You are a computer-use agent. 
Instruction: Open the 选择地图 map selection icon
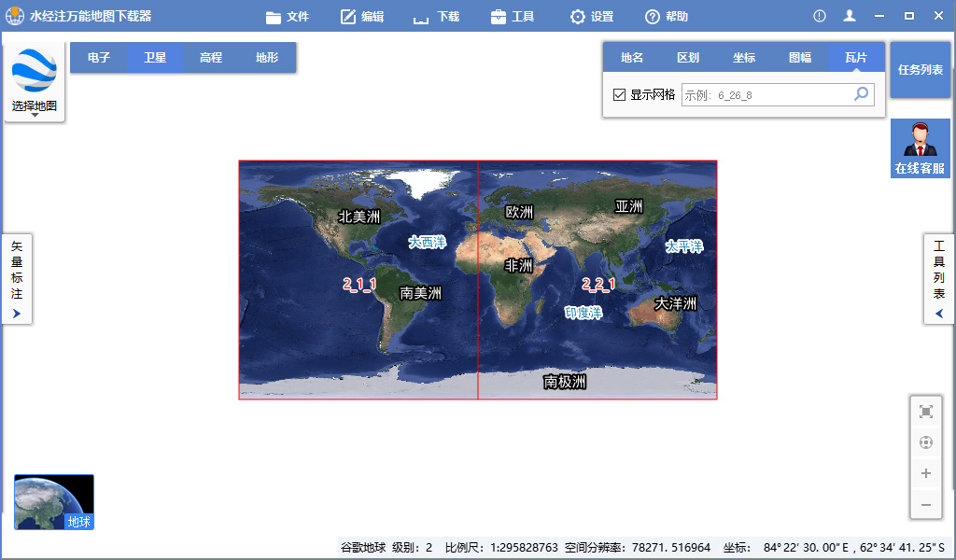(x=34, y=70)
